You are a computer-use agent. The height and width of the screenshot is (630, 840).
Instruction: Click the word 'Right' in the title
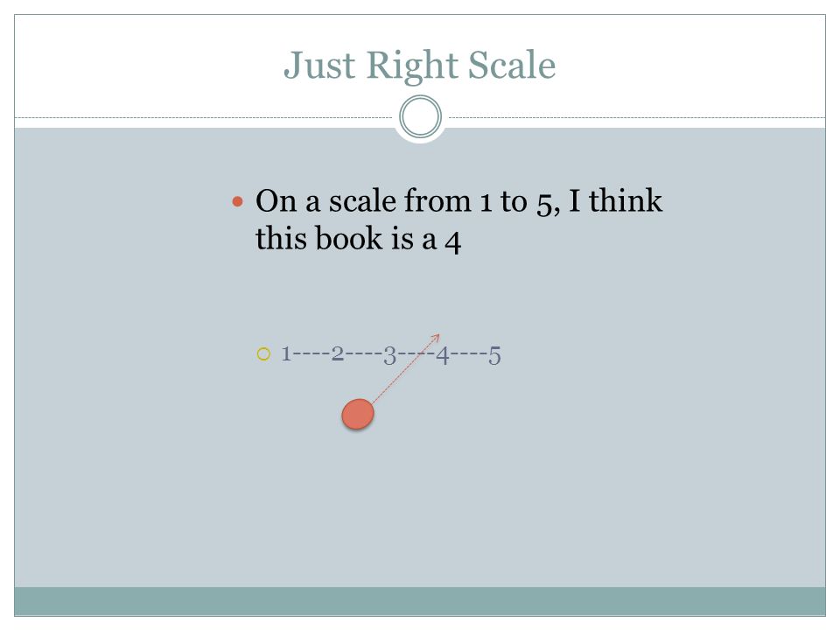412,66
